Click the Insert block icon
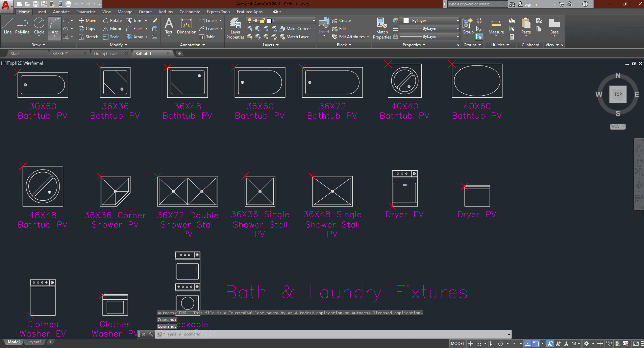 pyautogui.click(x=324, y=25)
